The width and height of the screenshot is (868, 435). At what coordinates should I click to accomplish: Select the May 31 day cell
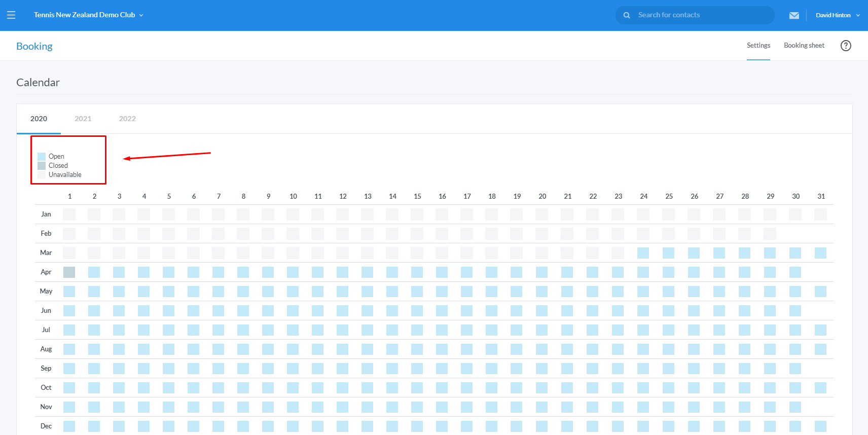click(820, 292)
